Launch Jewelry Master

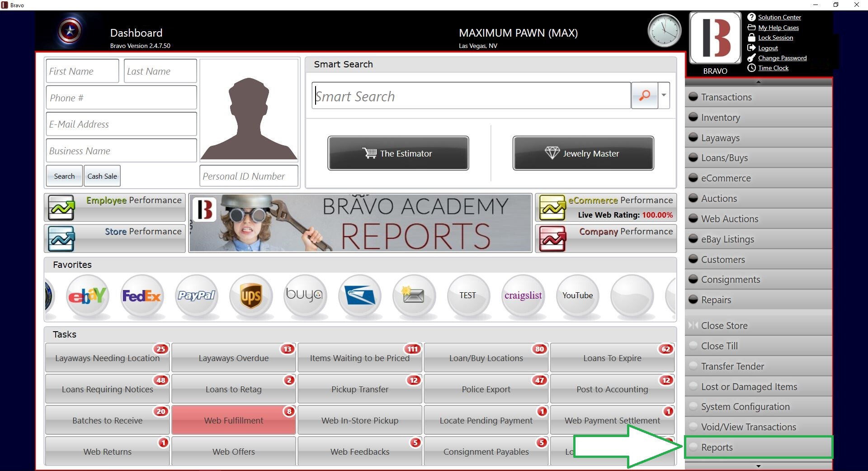point(583,153)
